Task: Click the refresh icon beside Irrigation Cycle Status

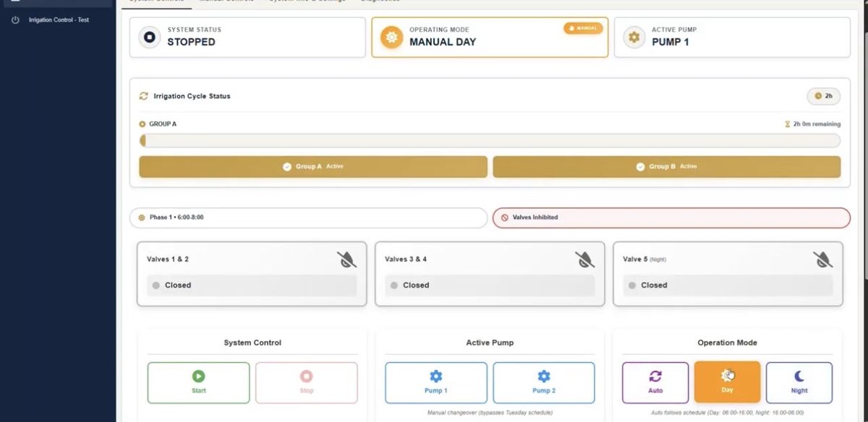Action: pos(144,95)
